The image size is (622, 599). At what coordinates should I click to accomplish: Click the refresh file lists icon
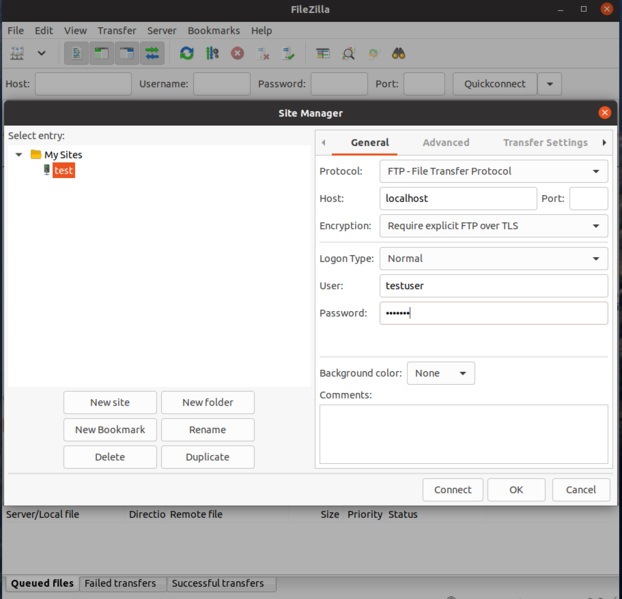click(187, 53)
